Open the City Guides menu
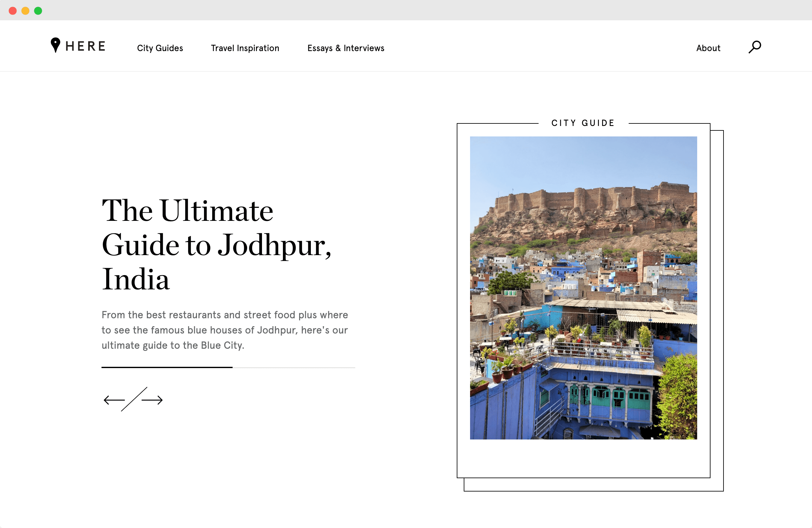The height and width of the screenshot is (528, 812). point(160,48)
